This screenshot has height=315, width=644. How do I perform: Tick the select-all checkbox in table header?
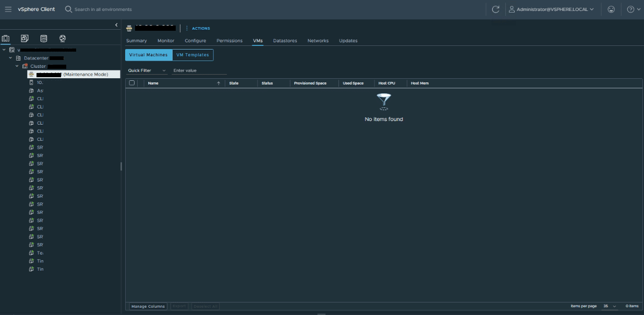pyautogui.click(x=132, y=83)
